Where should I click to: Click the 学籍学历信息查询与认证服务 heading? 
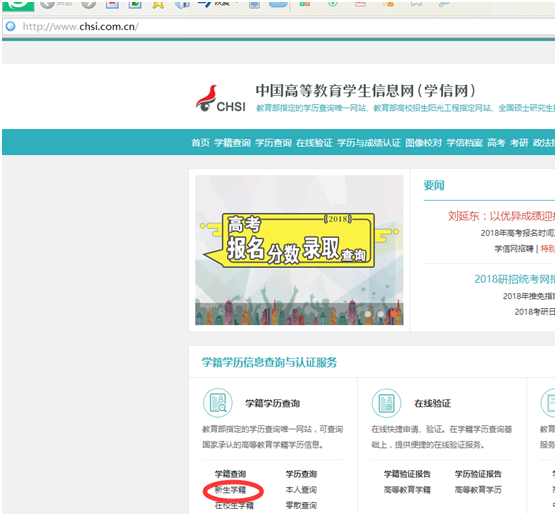point(269,362)
